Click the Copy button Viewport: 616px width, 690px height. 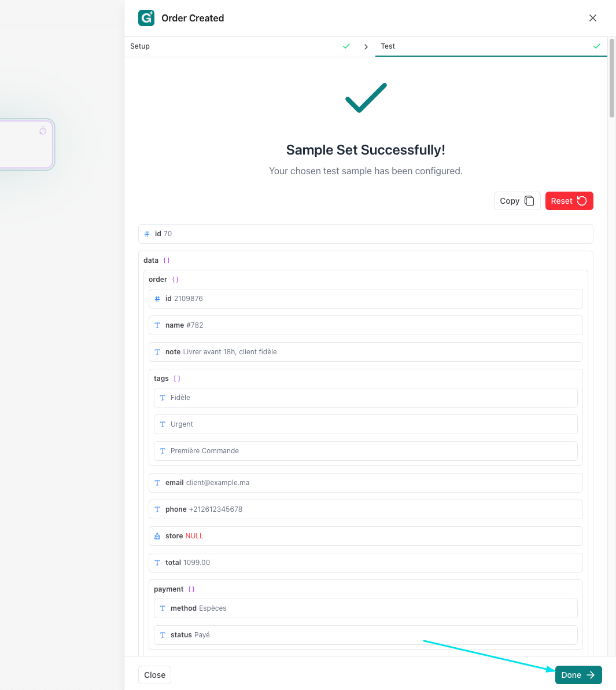[517, 201]
